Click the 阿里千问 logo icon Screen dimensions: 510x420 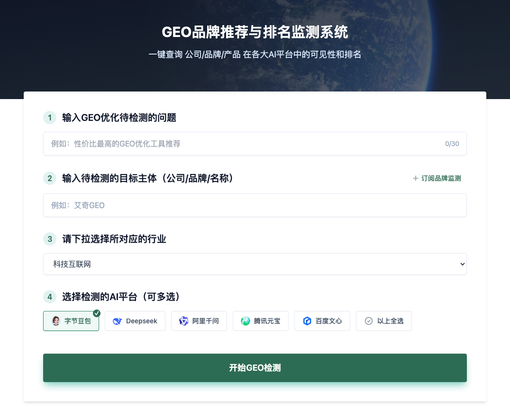184,321
